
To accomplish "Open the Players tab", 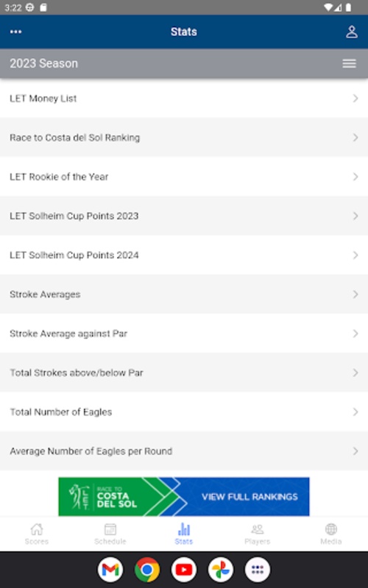I will (x=257, y=534).
